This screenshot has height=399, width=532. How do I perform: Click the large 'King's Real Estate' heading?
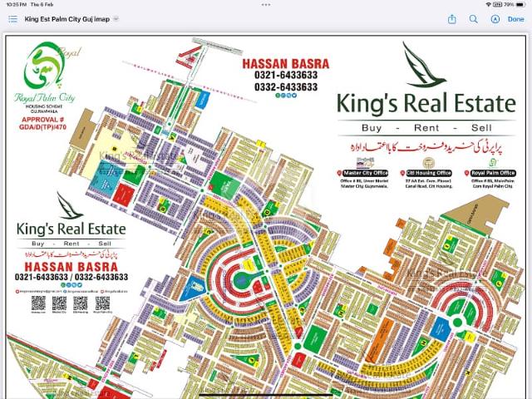click(426, 103)
